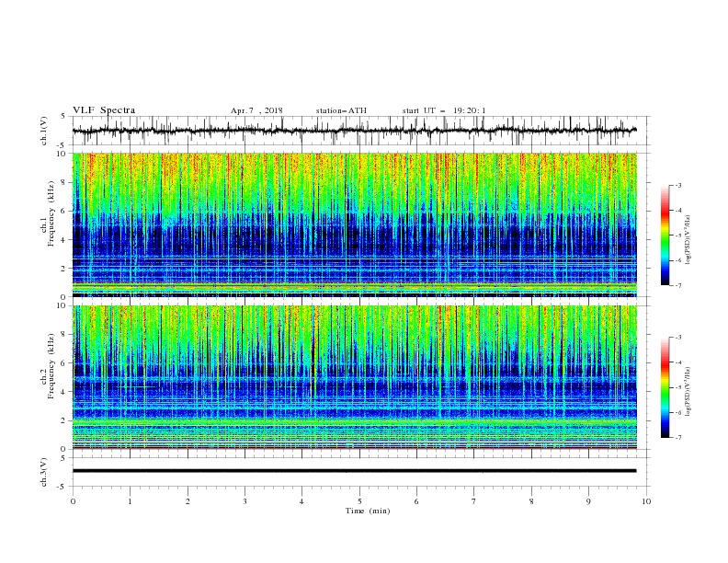728x563 pixels.
Task: Click time axis tick label '0'
Action: pyautogui.click(x=73, y=501)
